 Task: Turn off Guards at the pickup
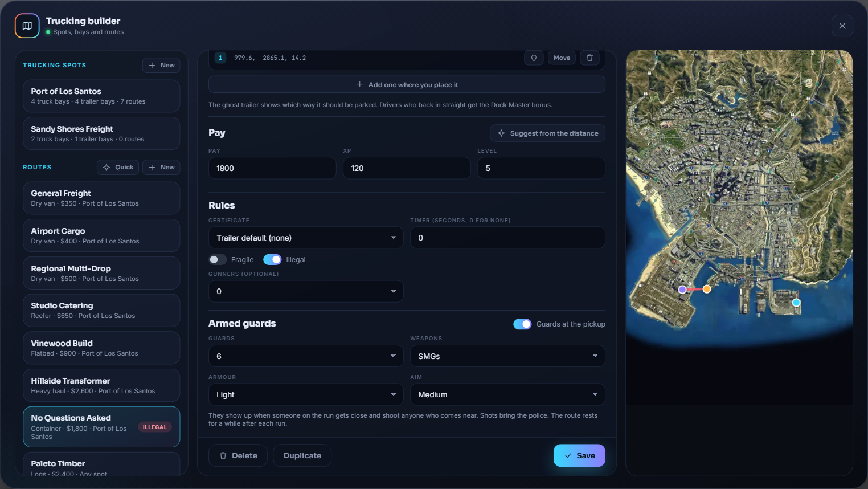[x=522, y=324]
